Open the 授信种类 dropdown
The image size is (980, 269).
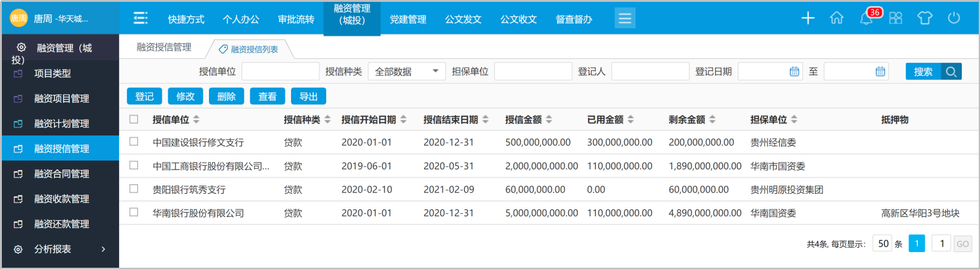[407, 71]
